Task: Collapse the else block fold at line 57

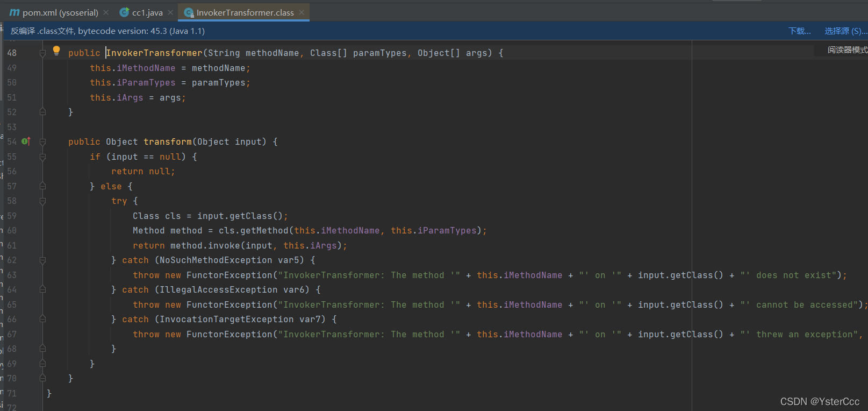Action: click(x=42, y=186)
